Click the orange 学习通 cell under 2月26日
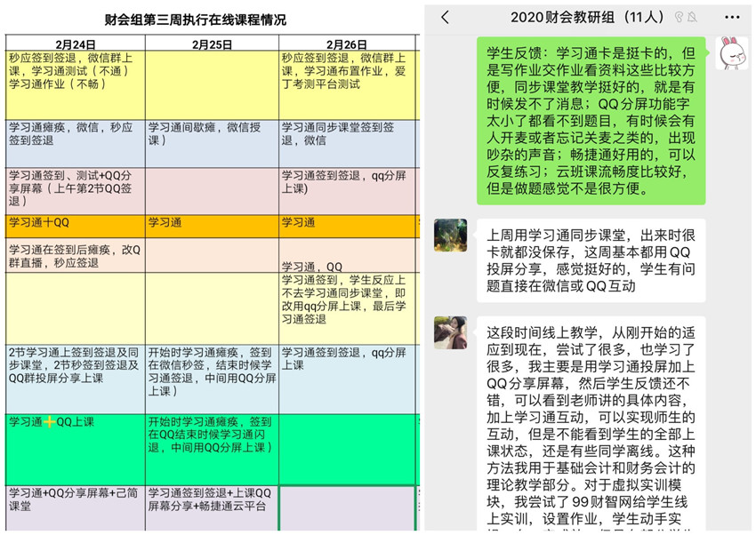Screen dimensions: 756x535 point(347,227)
